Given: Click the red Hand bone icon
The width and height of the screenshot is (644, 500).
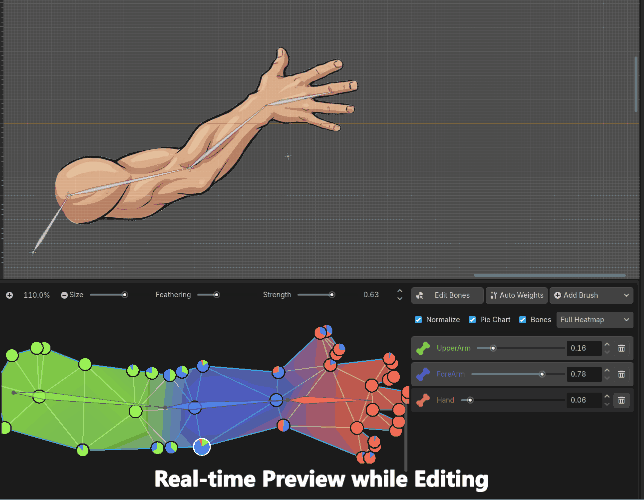Looking at the screenshot, I should pyautogui.click(x=423, y=400).
